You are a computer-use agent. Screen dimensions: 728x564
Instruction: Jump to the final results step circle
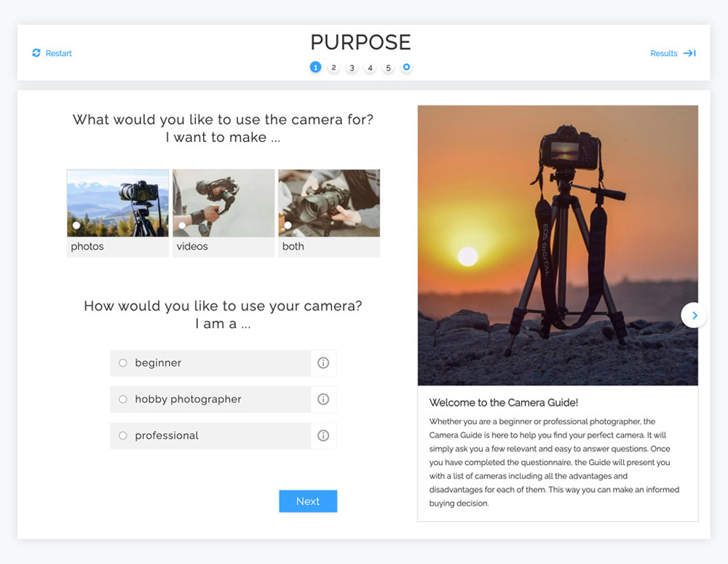coord(406,67)
